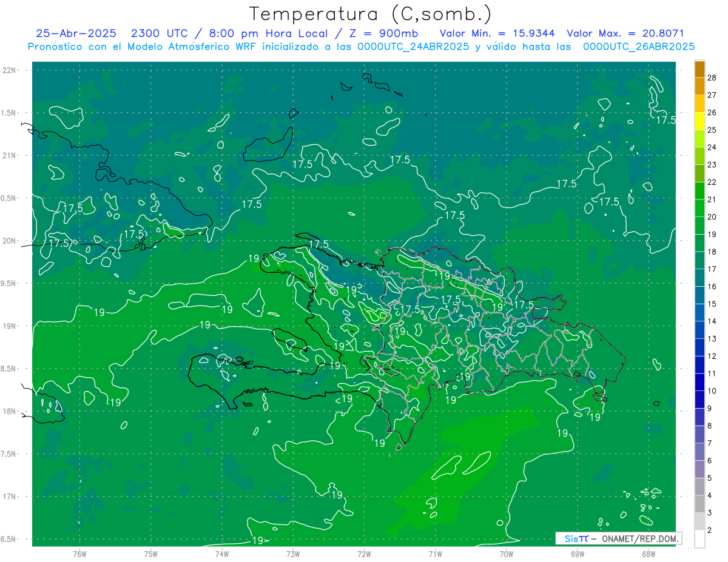Click the '73W' longitude axis label
This screenshot has height=562, width=728.
(293, 554)
